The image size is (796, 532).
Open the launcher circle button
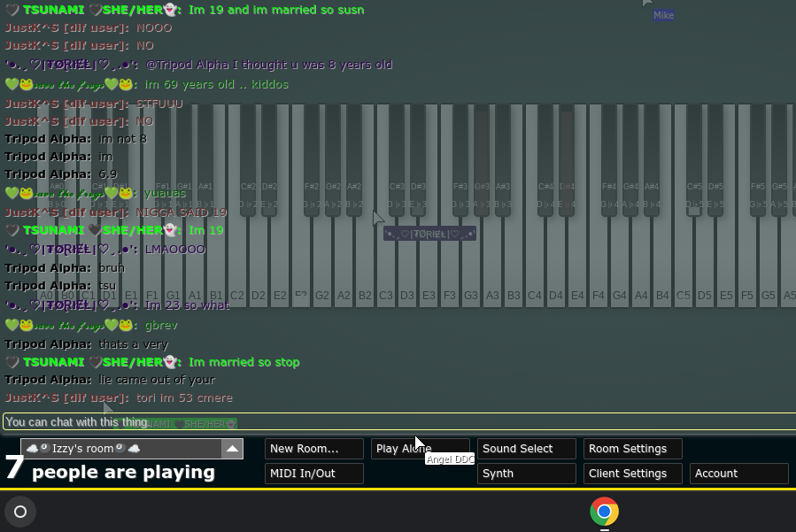pos(20,511)
